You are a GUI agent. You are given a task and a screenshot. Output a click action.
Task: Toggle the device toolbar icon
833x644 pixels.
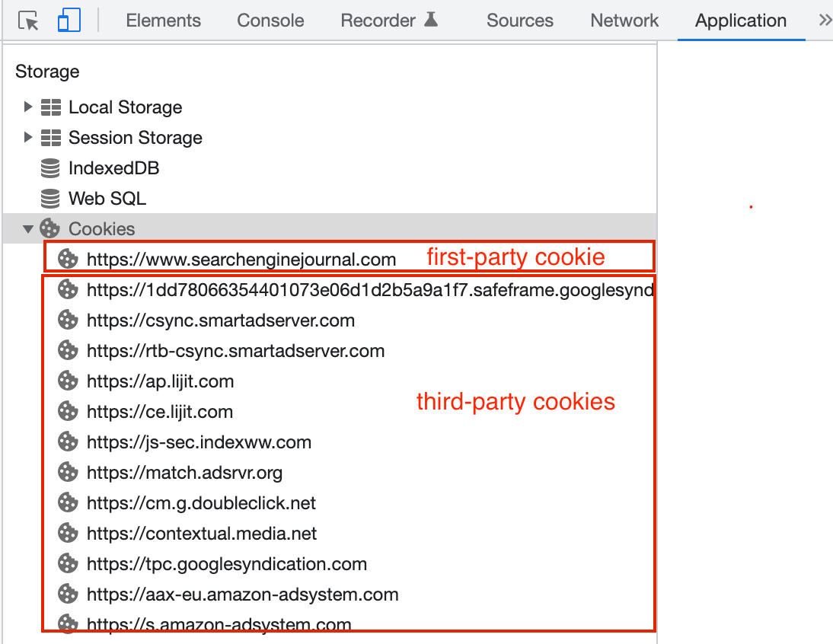69,21
